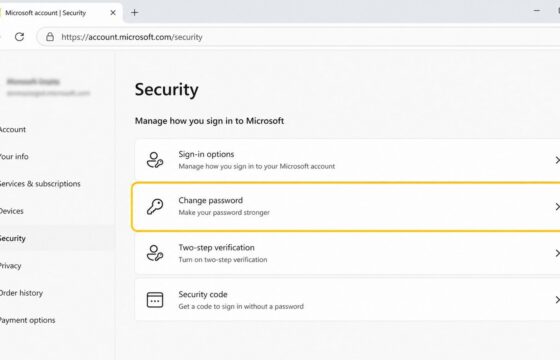Click the padlock site info icon
This screenshot has width=560, height=360.
point(50,37)
